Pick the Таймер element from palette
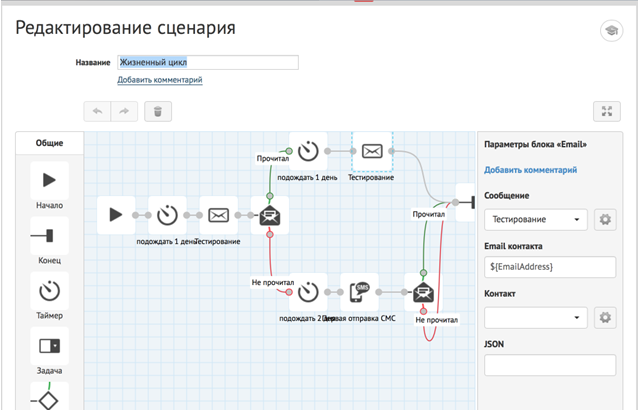Screen dimensions: 641x416 pos(49,291)
